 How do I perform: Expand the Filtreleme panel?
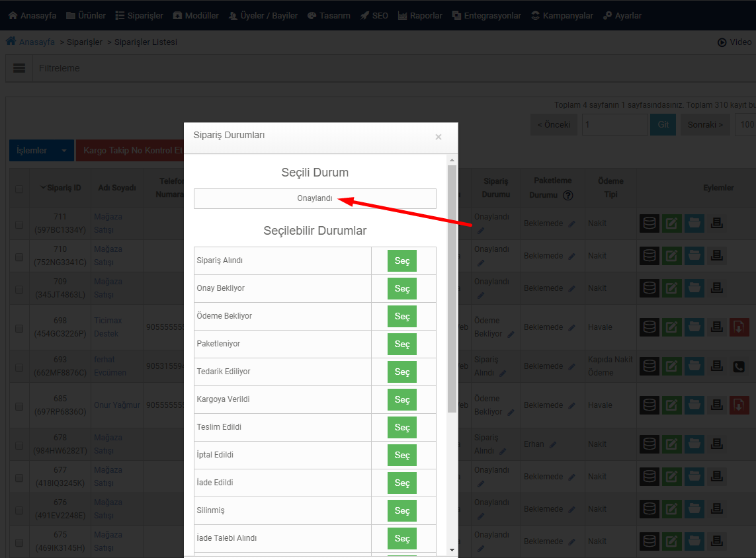(60, 68)
